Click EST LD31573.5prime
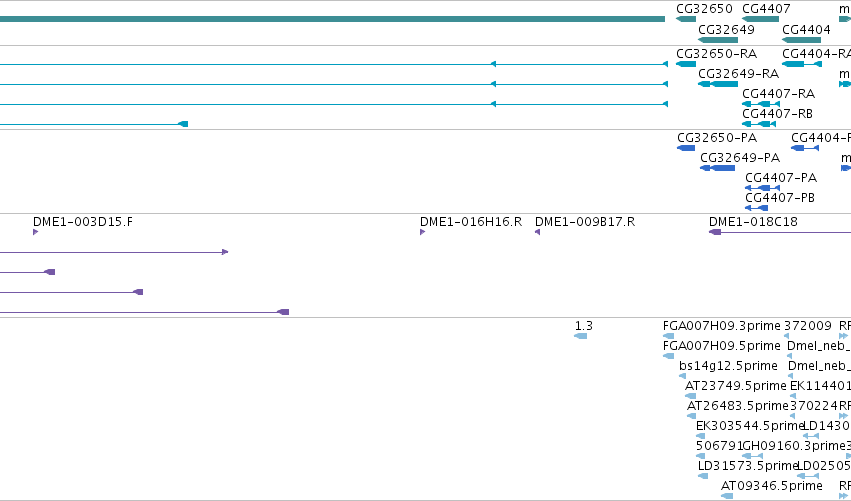 click(703, 476)
